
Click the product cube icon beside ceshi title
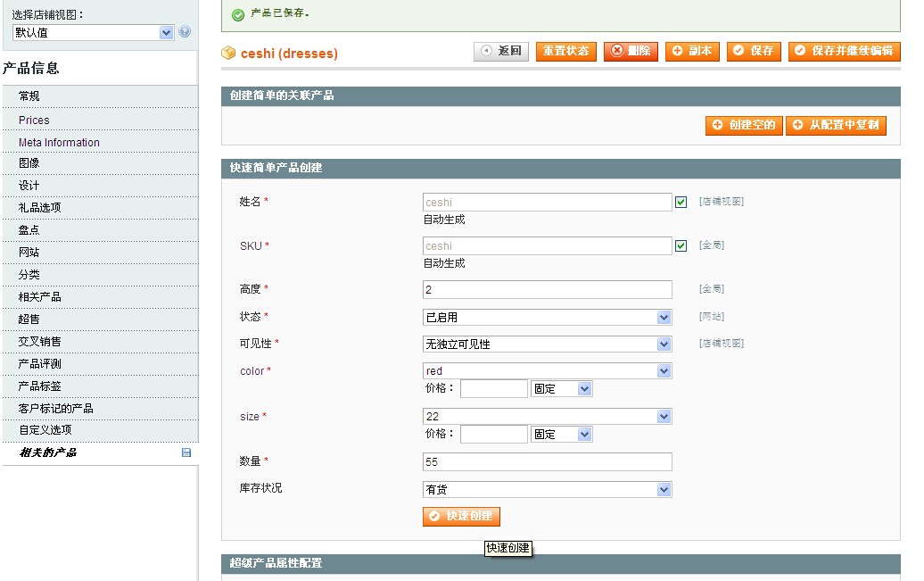coord(228,53)
